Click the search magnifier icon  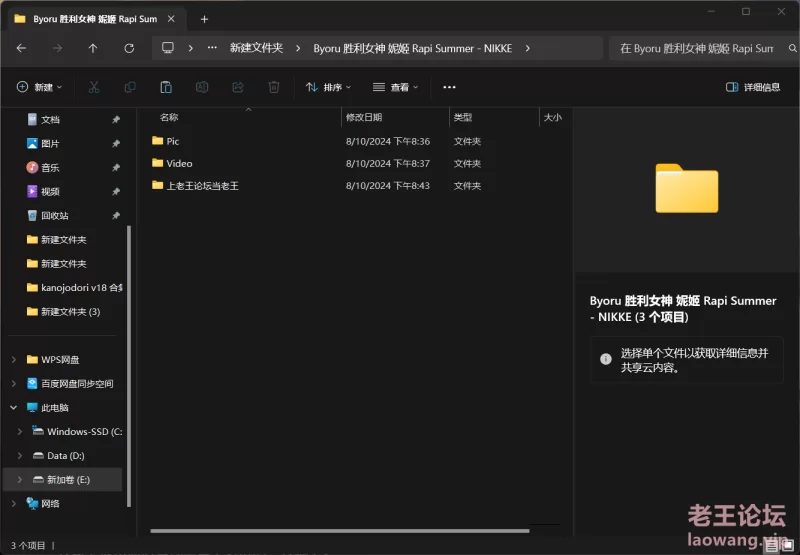792,48
